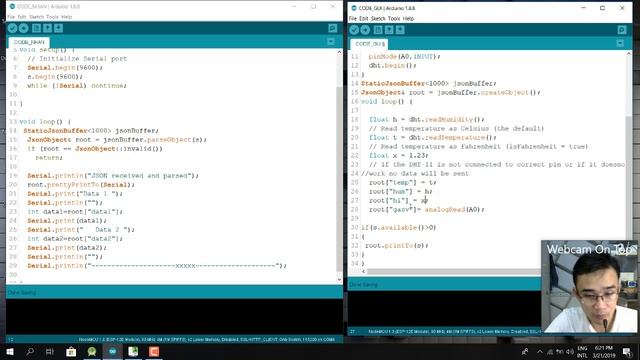Viewport: 640px width, 360px height.
Task: Open Sketch menu in left Arduino window
Action: [x=36, y=17]
